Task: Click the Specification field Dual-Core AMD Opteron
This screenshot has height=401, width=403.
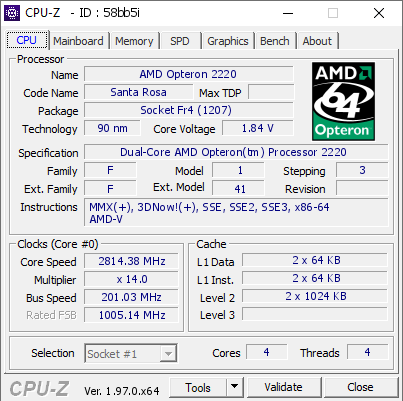Action: [x=236, y=152]
